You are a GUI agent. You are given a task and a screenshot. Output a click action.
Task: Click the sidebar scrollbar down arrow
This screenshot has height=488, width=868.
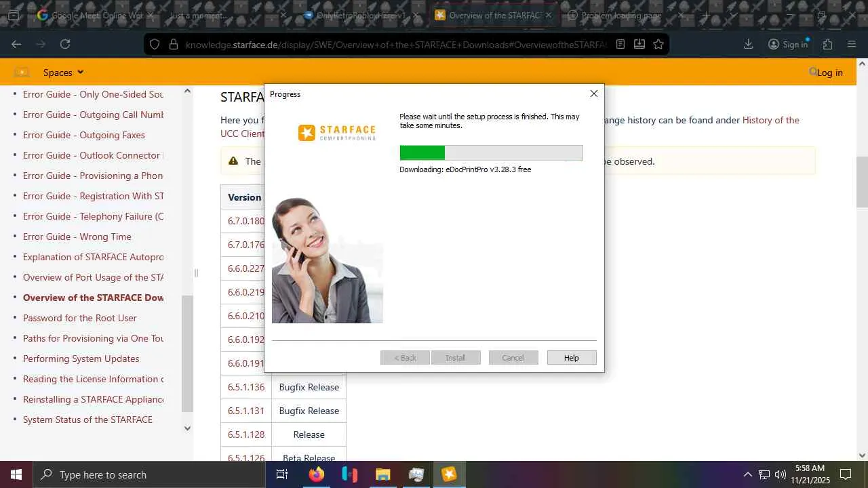coord(187,428)
